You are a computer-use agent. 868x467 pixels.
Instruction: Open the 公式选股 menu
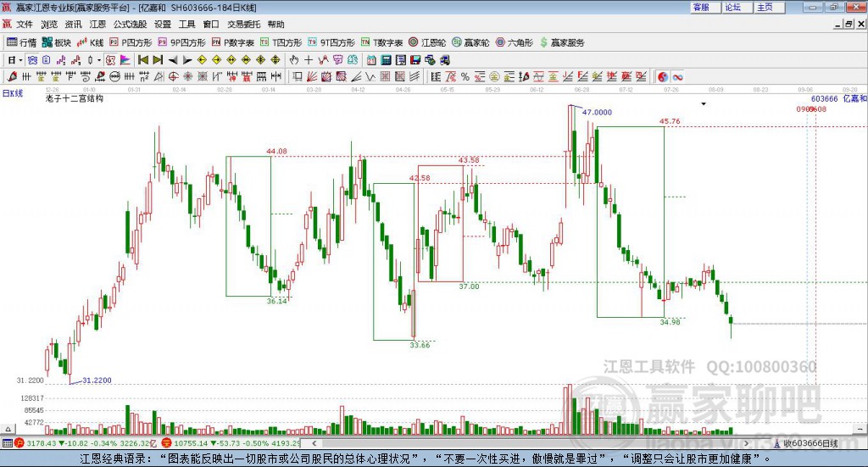pyautogui.click(x=130, y=25)
